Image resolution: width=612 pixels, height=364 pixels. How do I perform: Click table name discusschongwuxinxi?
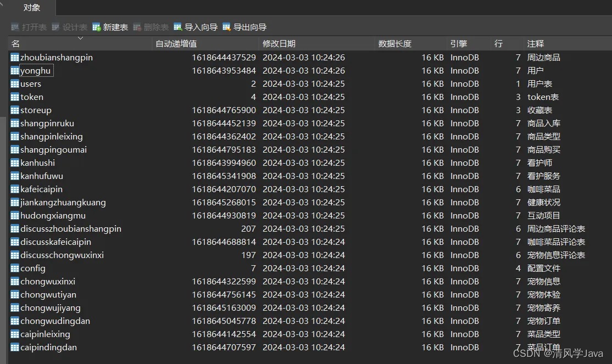coord(62,255)
